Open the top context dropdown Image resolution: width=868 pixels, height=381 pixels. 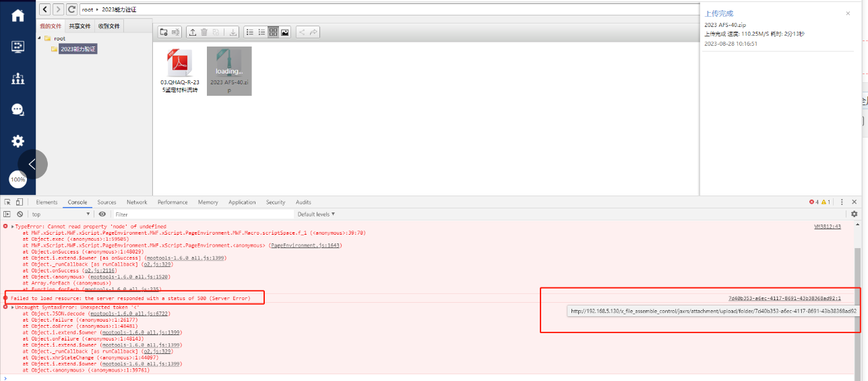pyautogui.click(x=62, y=214)
